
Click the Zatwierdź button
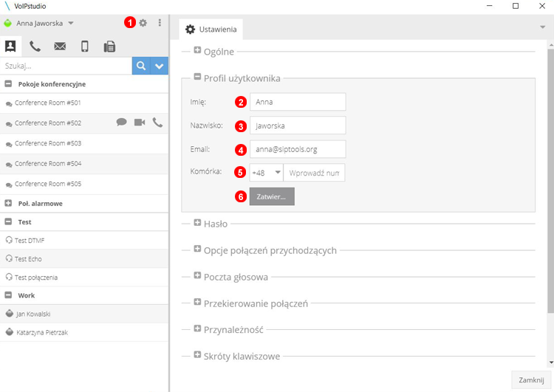(x=272, y=196)
